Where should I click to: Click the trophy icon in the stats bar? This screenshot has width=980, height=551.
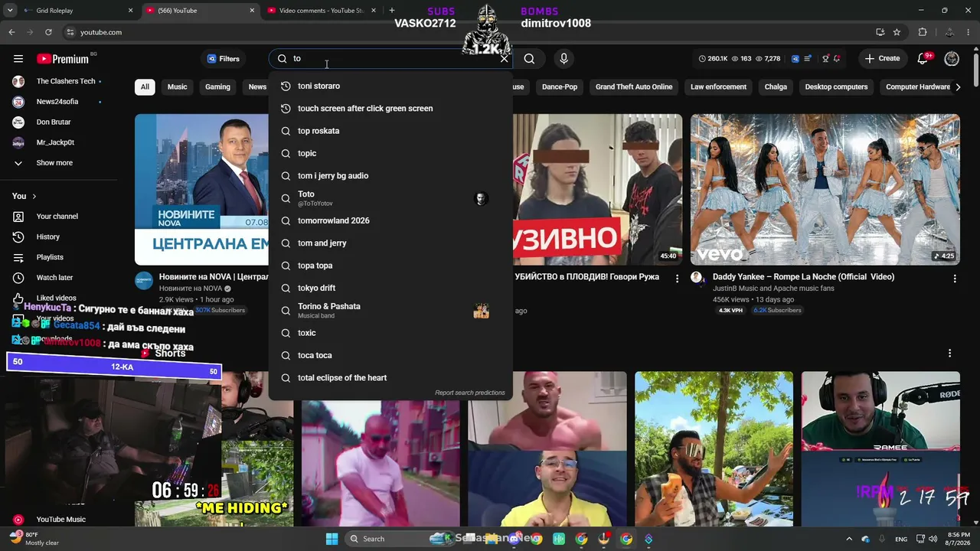coord(825,59)
